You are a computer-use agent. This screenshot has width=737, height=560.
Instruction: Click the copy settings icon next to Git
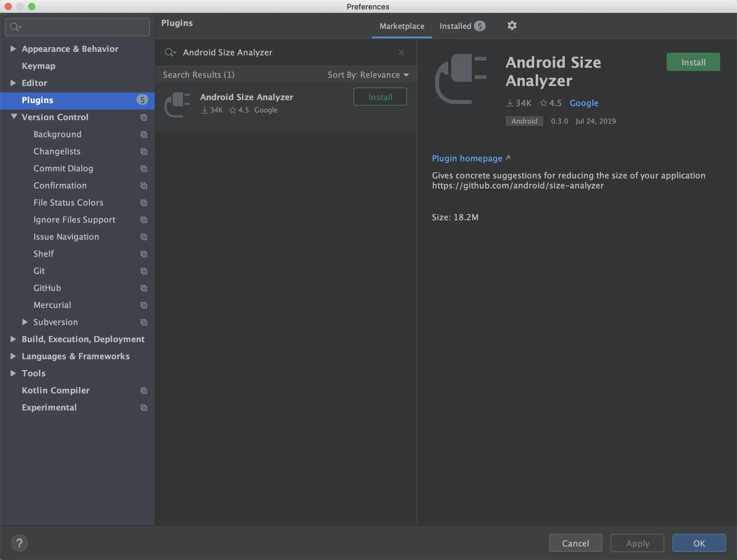[x=144, y=271]
